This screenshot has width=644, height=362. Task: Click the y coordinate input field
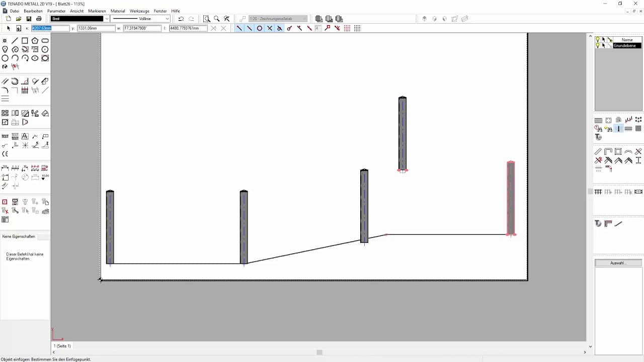96,28
